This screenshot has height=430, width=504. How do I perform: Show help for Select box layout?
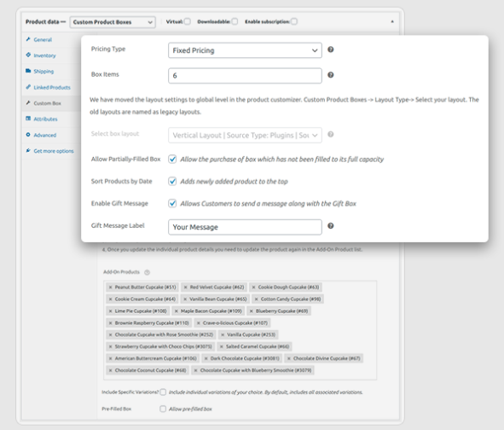330,135
